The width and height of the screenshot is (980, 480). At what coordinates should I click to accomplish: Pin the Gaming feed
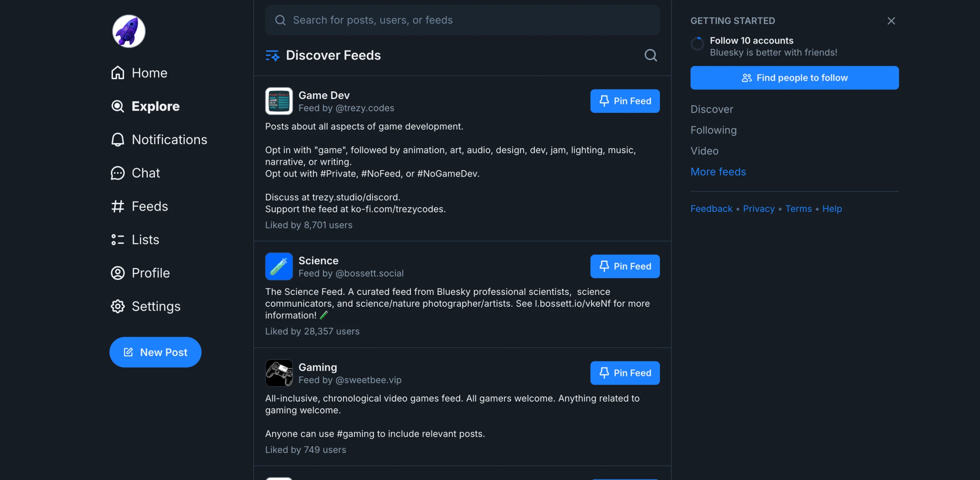624,373
